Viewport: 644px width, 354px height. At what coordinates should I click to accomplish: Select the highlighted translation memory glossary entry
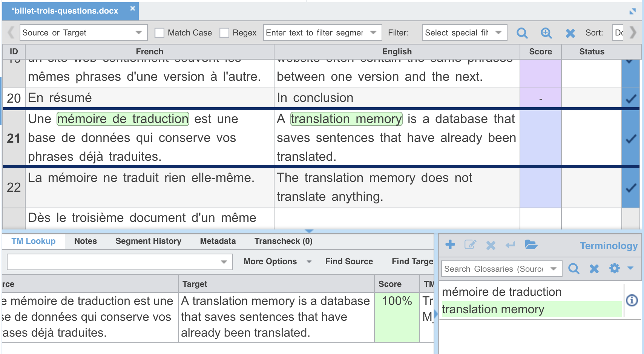click(532, 309)
